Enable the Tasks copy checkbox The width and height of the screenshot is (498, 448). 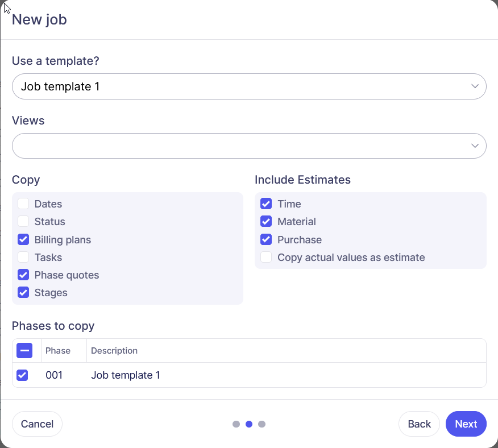(x=23, y=258)
